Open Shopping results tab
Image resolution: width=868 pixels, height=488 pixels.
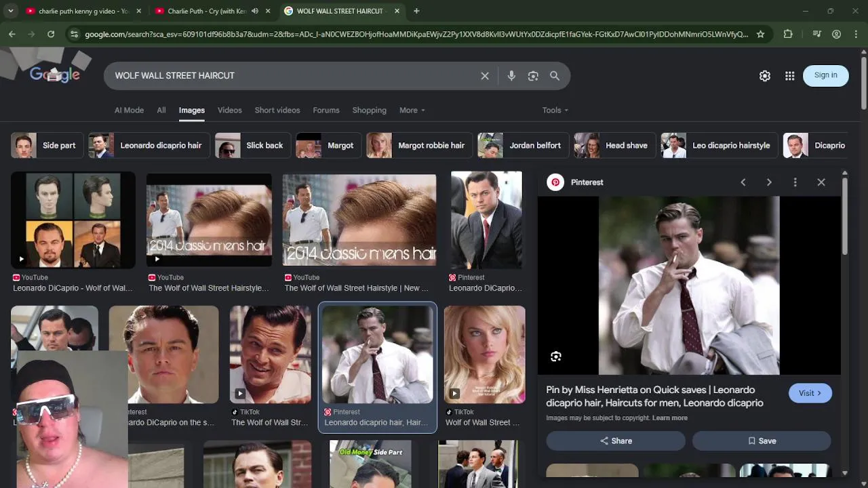click(x=370, y=110)
